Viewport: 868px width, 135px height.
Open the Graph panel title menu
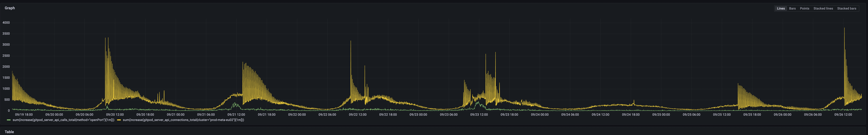click(x=10, y=8)
